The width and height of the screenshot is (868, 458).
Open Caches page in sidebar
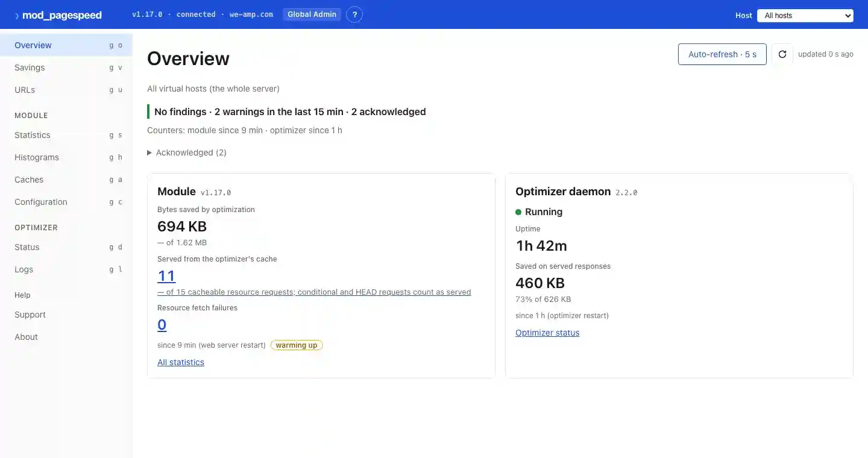point(66,180)
